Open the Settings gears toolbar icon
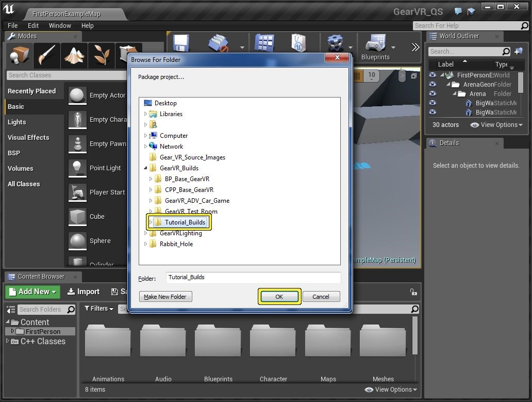Screen dimensions: 532x402 [335, 43]
